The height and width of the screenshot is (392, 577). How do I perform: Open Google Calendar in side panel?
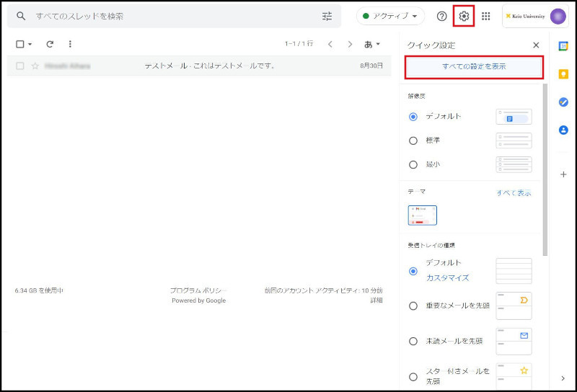tap(563, 45)
